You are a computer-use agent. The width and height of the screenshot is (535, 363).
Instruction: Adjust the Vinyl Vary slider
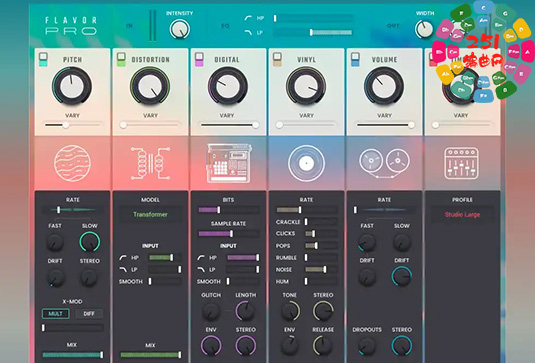[x=306, y=125]
